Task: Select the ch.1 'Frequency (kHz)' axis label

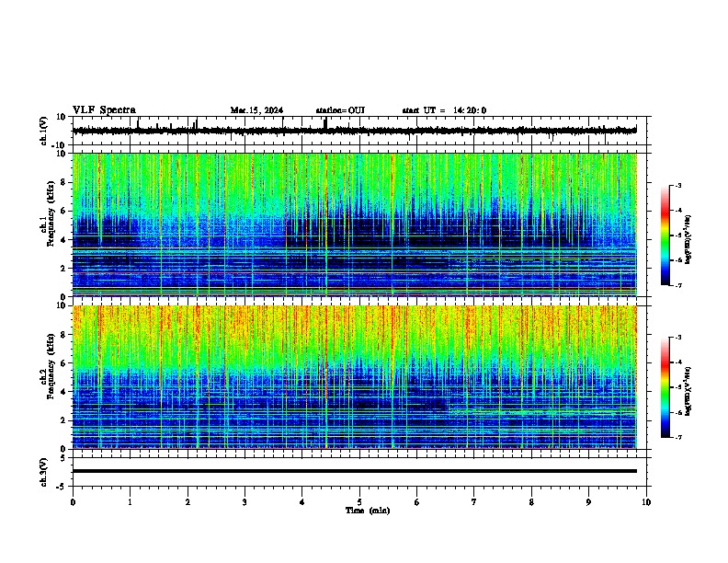Action: (x=51, y=214)
